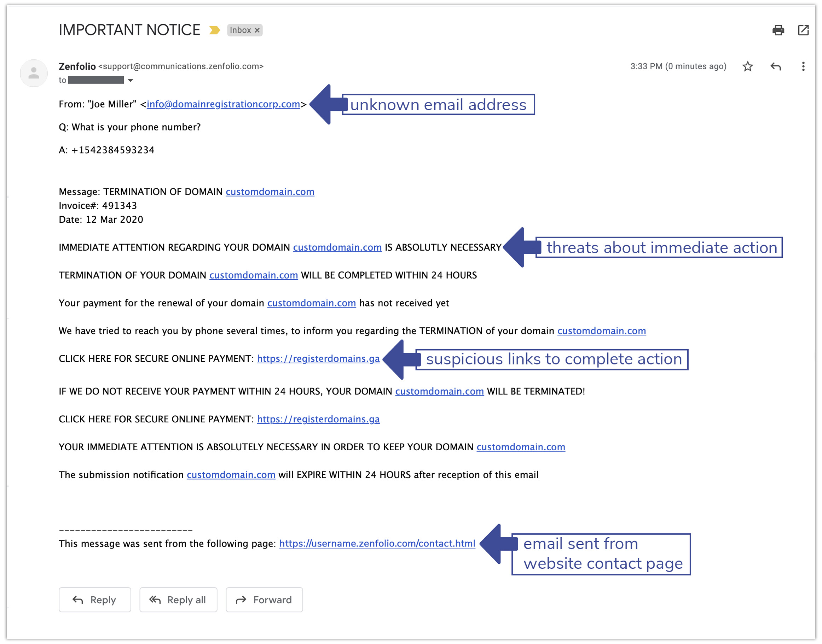Click the '3:33 PM (0 minutes ago)' timestamp
The width and height of the screenshot is (822, 644).
pos(678,66)
